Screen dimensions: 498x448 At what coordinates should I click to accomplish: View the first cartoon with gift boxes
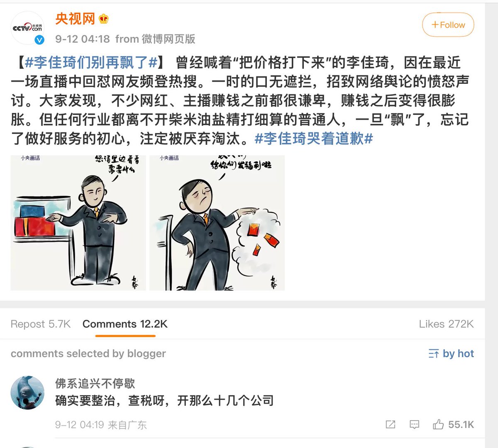(78, 223)
